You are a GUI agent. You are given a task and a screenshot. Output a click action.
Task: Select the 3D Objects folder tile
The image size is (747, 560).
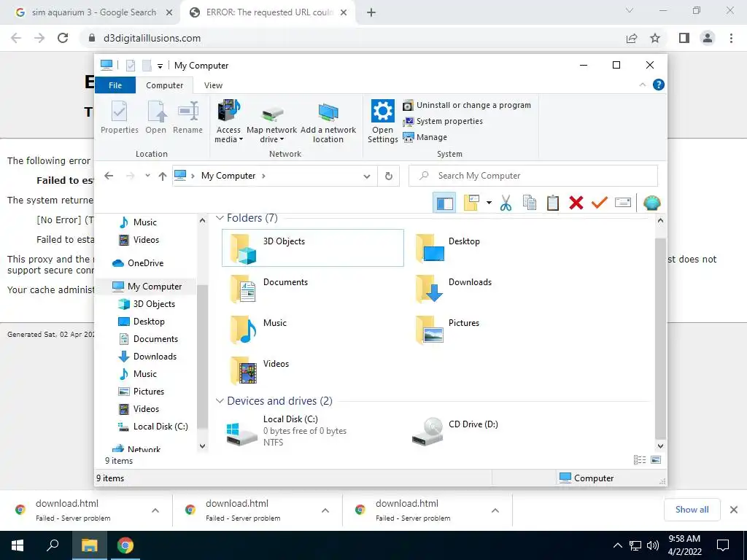coord(312,248)
